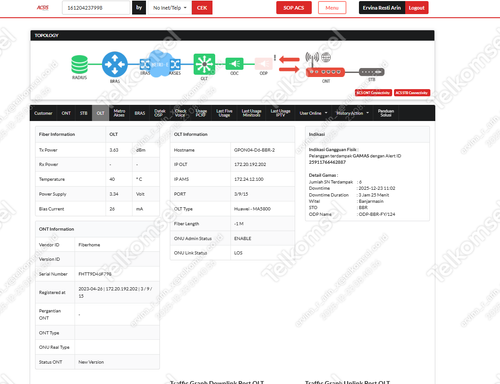The width and height of the screenshot is (500, 384).
Task: Click the red CEK button
Action: 202,8
